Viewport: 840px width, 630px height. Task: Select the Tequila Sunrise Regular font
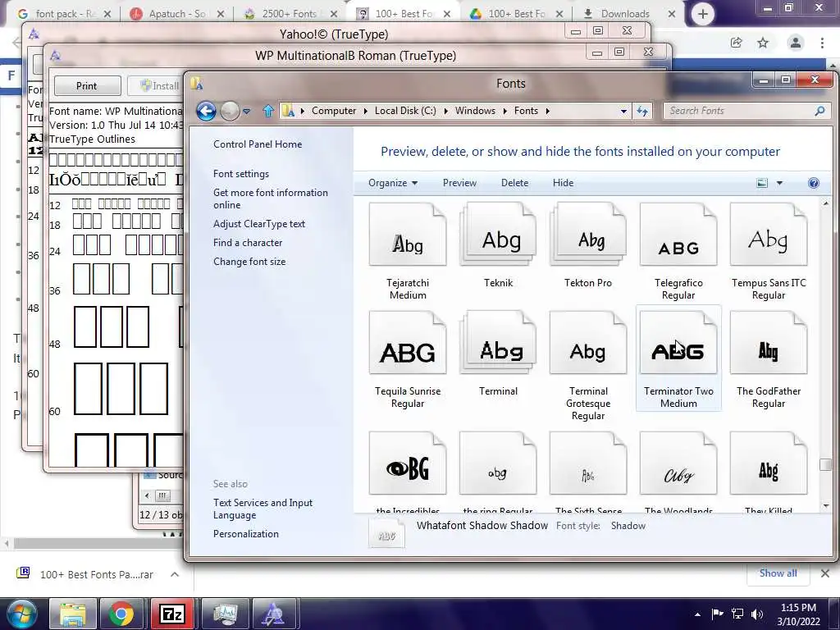(408, 343)
